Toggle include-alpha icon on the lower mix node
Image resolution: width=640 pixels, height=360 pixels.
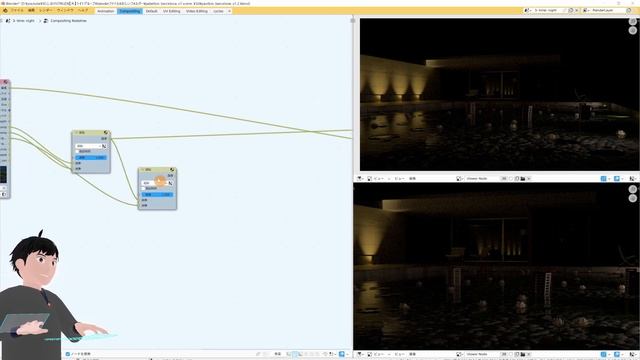pyautogui.click(x=171, y=183)
